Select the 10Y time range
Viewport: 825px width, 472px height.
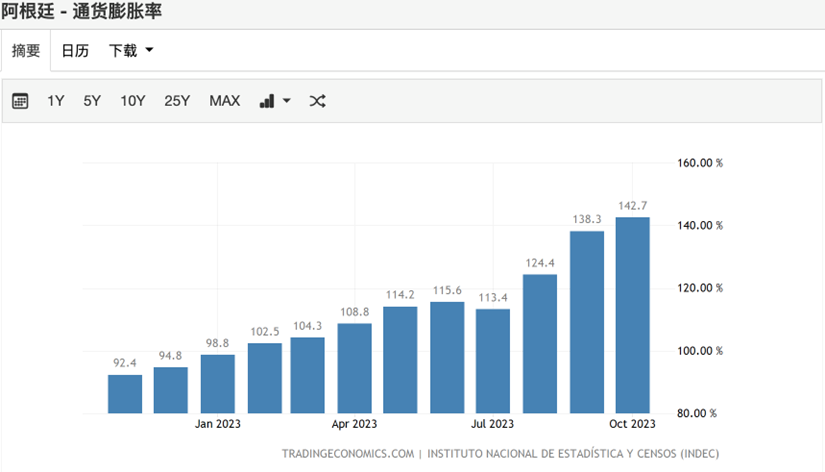click(133, 101)
